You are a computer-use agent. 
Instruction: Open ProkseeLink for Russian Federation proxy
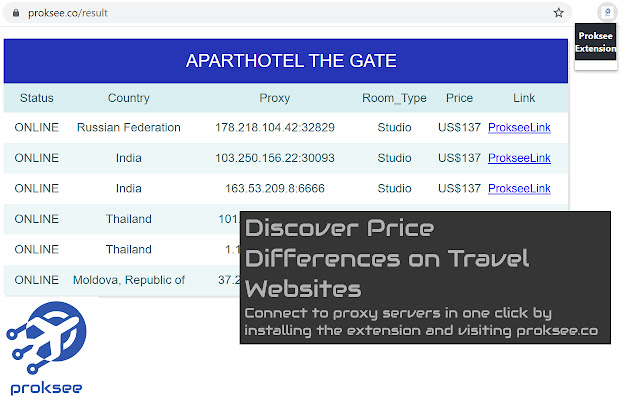[x=519, y=127]
